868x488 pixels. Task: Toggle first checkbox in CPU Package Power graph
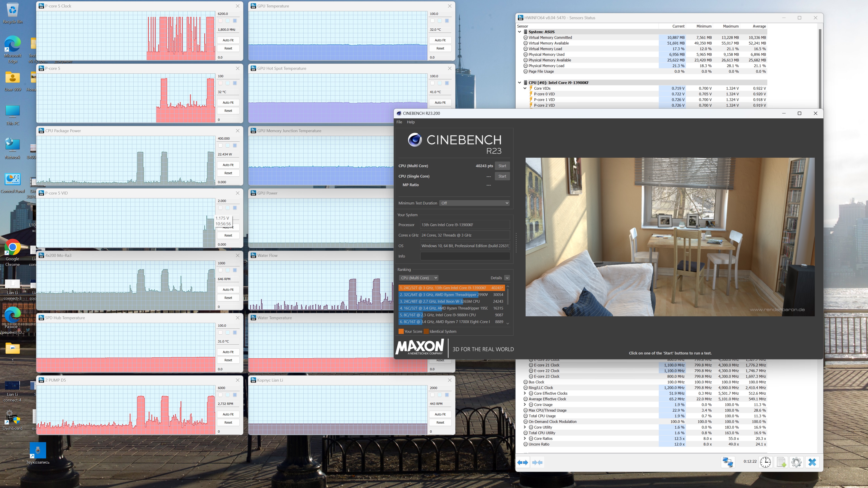pos(220,145)
